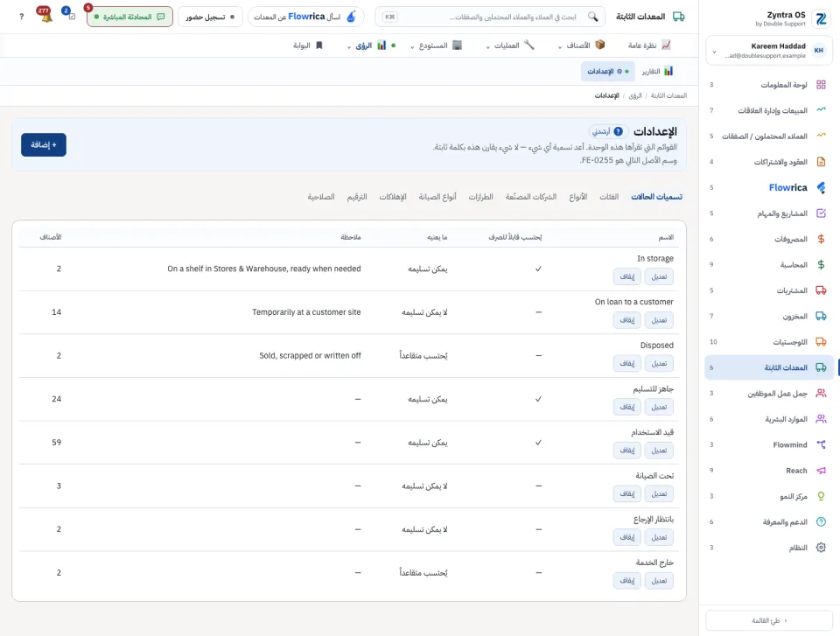Expand the العمليات navigation dropdown
The image size is (840, 636).
click(509, 45)
